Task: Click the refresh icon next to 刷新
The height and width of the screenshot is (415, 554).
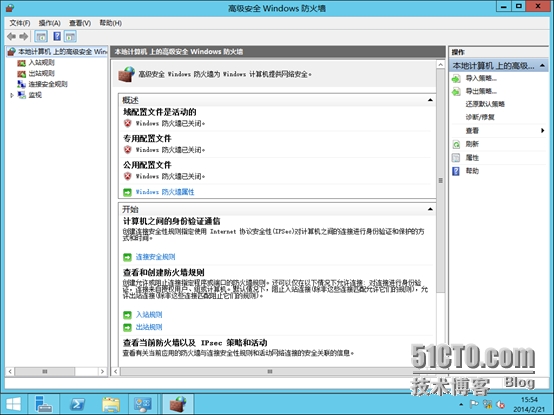Action: pos(456,144)
